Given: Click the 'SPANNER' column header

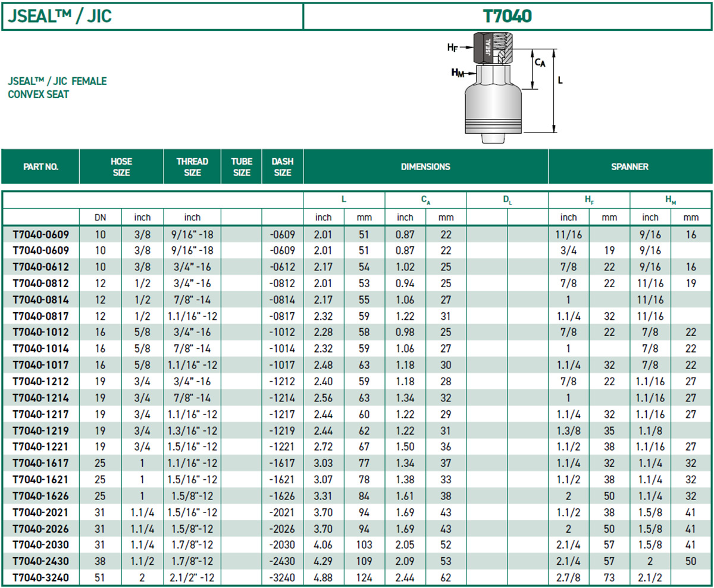Looking at the screenshot, I should (x=630, y=167).
